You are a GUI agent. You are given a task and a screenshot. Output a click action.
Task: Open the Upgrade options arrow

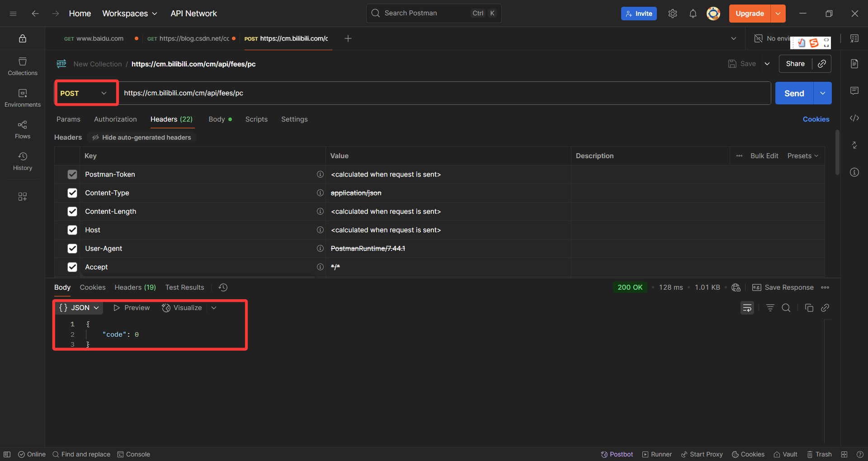[x=778, y=14]
